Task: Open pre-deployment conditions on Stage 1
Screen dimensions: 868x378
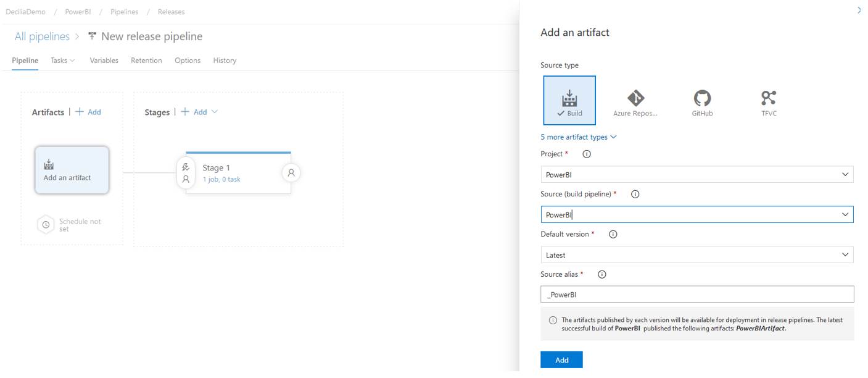Action: click(186, 173)
